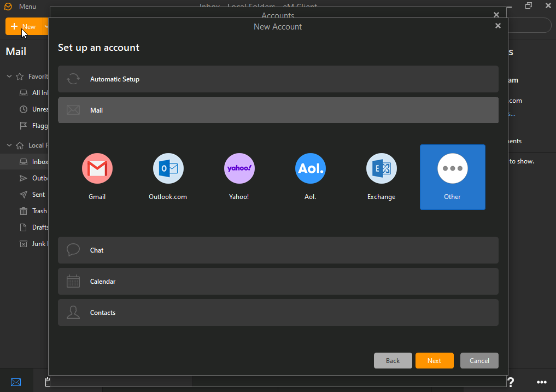Viewport: 556px width, 392px height.
Task: Select the Other account type tile
Action: (x=453, y=177)
